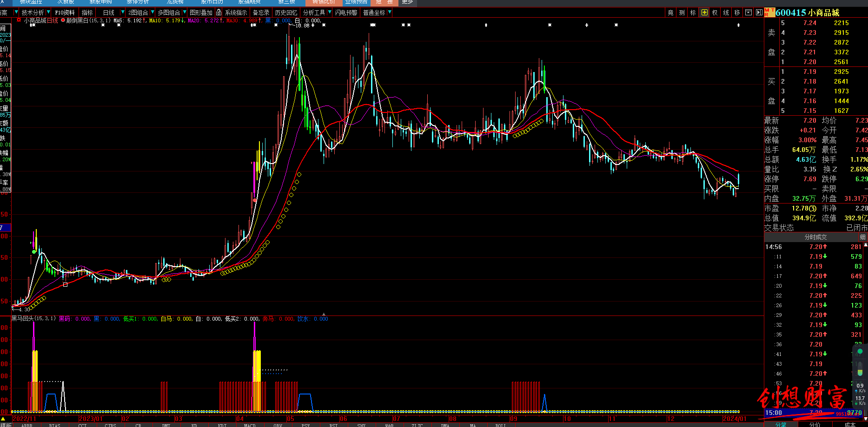
Task: Open the 备忘录 toolbar button
Action: (x=261, y=13)
